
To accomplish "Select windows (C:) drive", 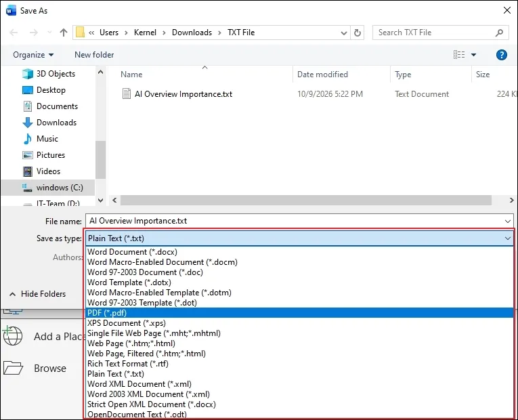I will coord(48,188).
